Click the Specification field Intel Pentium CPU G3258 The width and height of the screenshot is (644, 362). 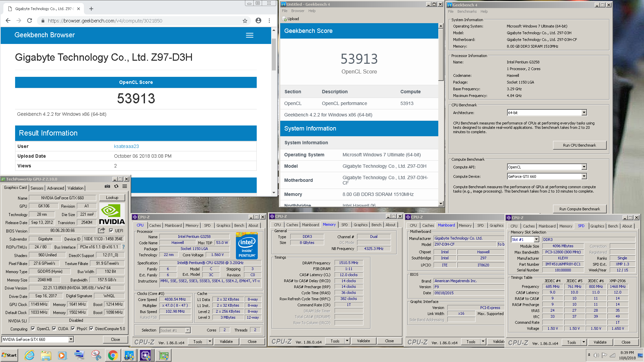(x=210, y=263)
